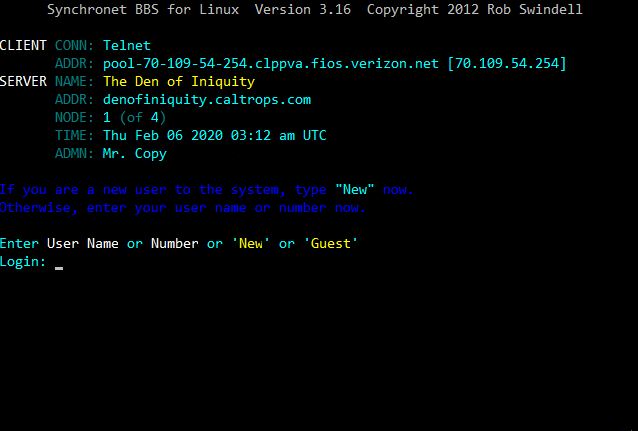
Task: Click the 'Login:' prompt label
Action: (x=23, y=262)
